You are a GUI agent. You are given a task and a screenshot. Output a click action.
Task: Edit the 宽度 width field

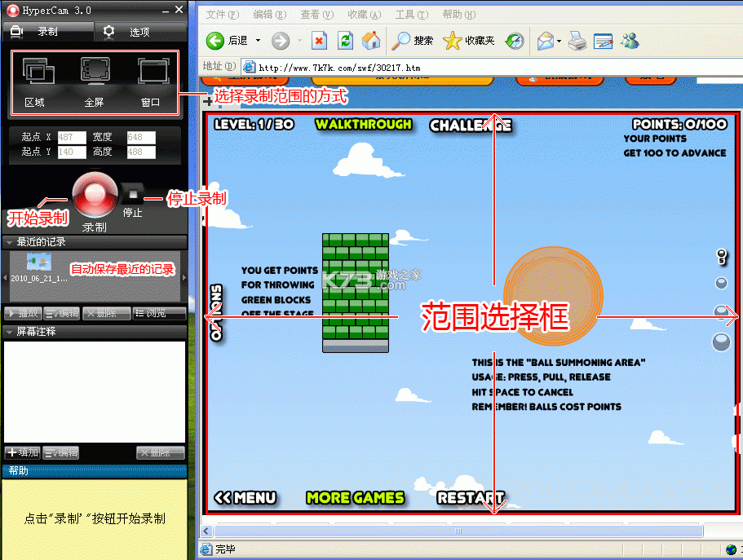[141, 138]
